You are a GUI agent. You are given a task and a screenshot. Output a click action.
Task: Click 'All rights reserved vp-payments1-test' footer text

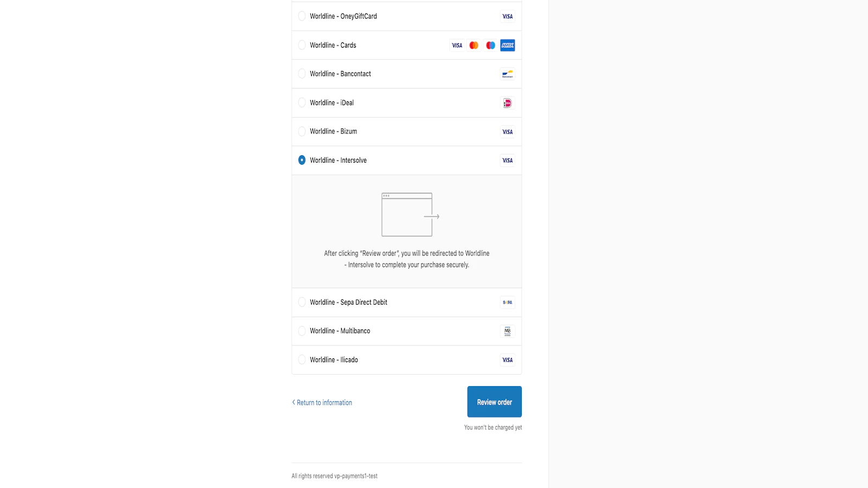(334, 476)
